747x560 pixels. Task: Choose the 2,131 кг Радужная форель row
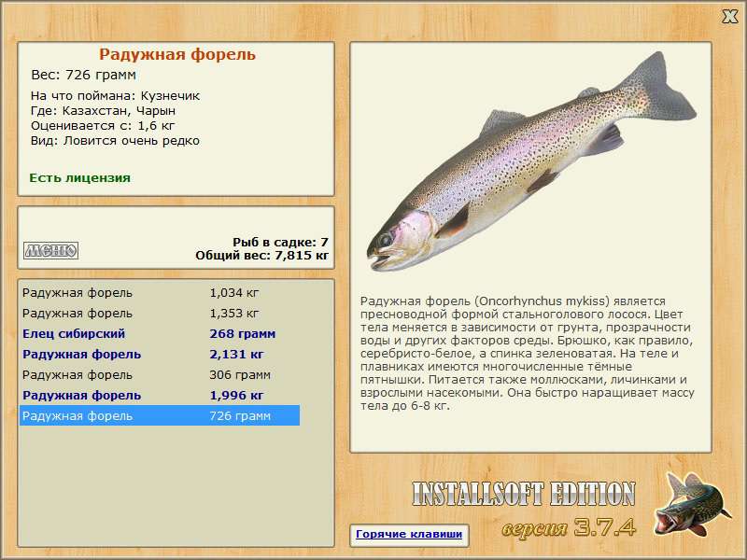click(x=159, y=355)
